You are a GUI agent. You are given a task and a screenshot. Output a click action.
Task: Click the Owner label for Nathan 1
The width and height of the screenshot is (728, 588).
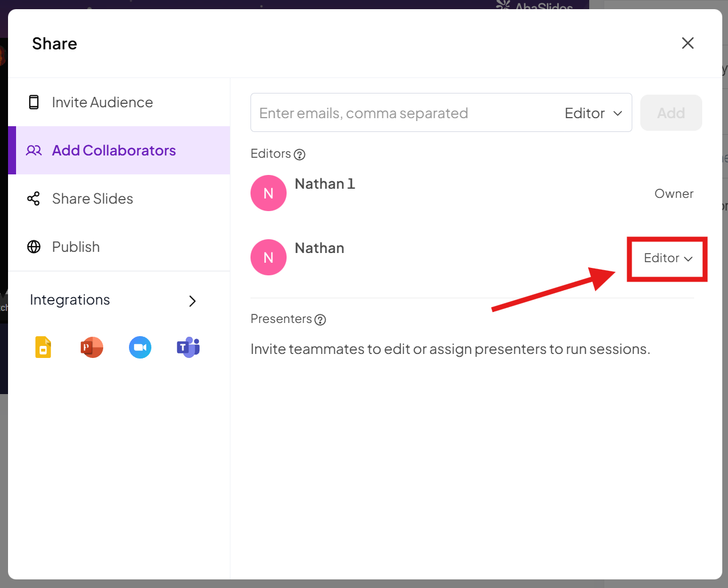pos(674,194)
